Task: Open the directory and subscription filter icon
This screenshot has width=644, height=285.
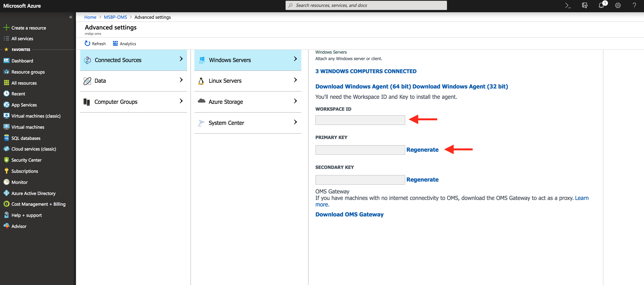Action: point(585,6)
